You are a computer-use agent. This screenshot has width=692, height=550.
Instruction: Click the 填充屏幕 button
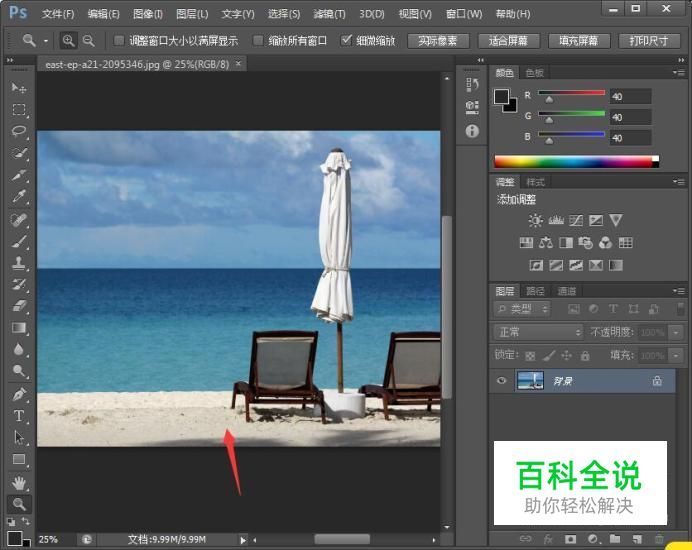coord(579,41)
